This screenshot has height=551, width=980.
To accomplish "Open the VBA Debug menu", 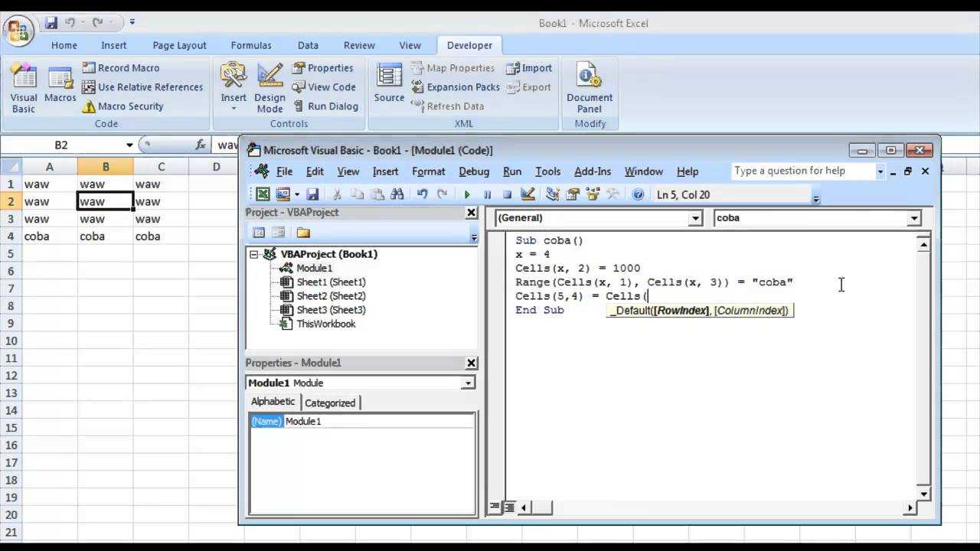I will click(x=474, y=171).
